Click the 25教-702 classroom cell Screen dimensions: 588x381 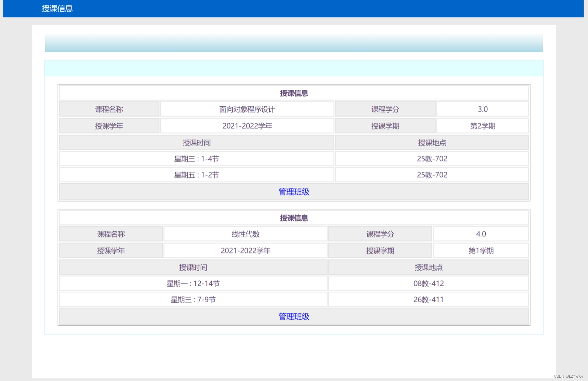432,158
